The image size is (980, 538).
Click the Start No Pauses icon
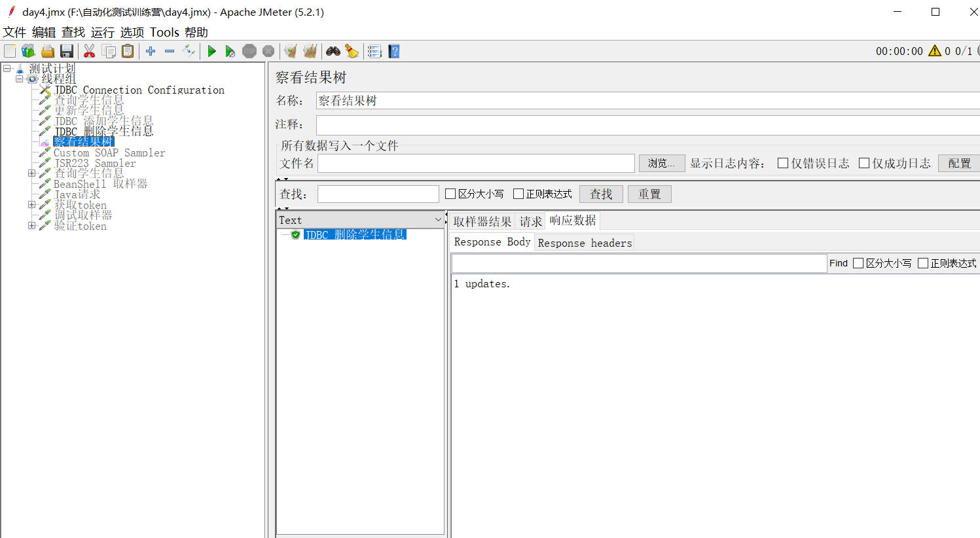(230, 51)
